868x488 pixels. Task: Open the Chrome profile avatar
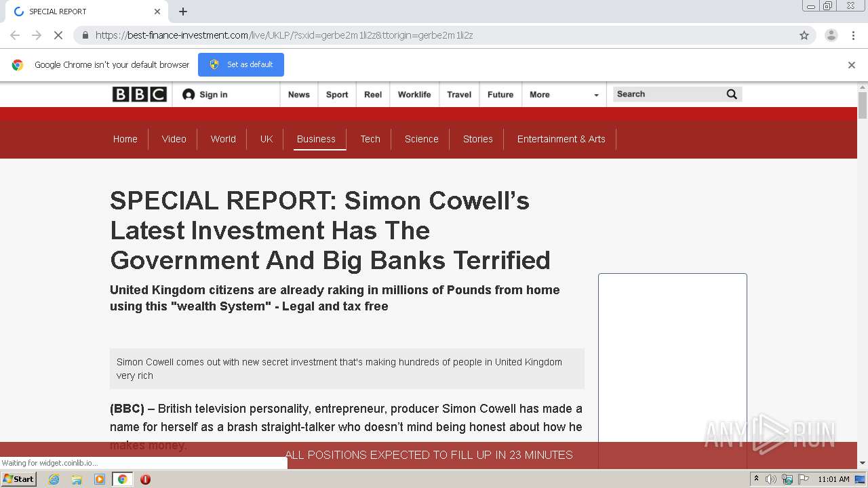point(831,35)
